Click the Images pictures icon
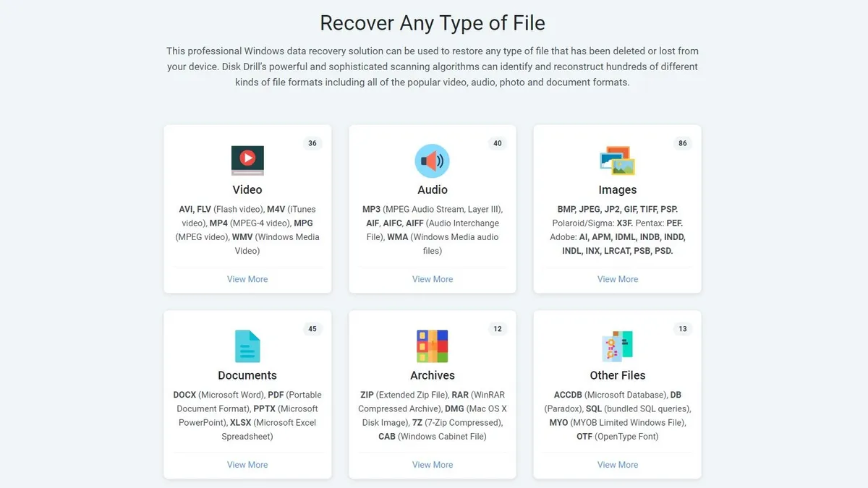The width and height of the screenshot is (868, 488). (618, 160)
